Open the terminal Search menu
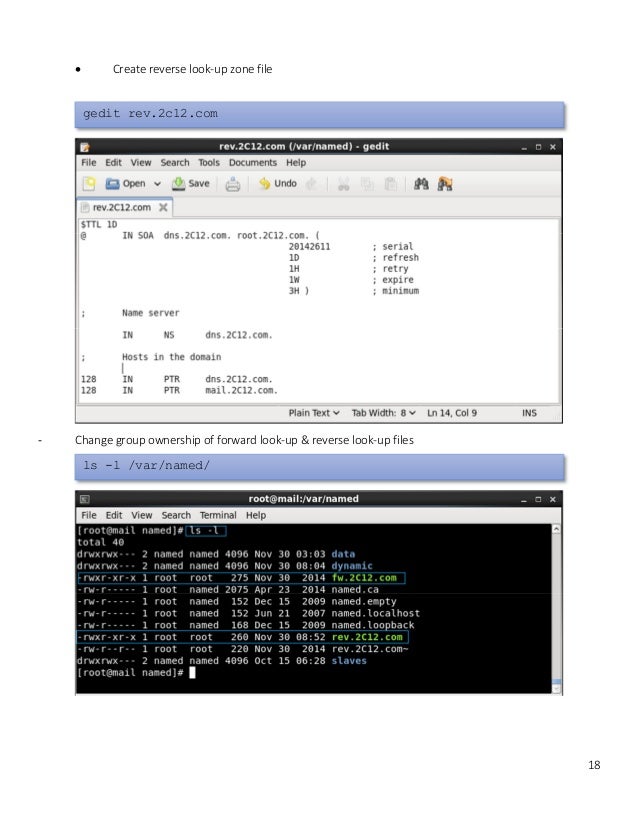Image resolution: width=638 pixels, height=826 pixels. tap(176, 515)
